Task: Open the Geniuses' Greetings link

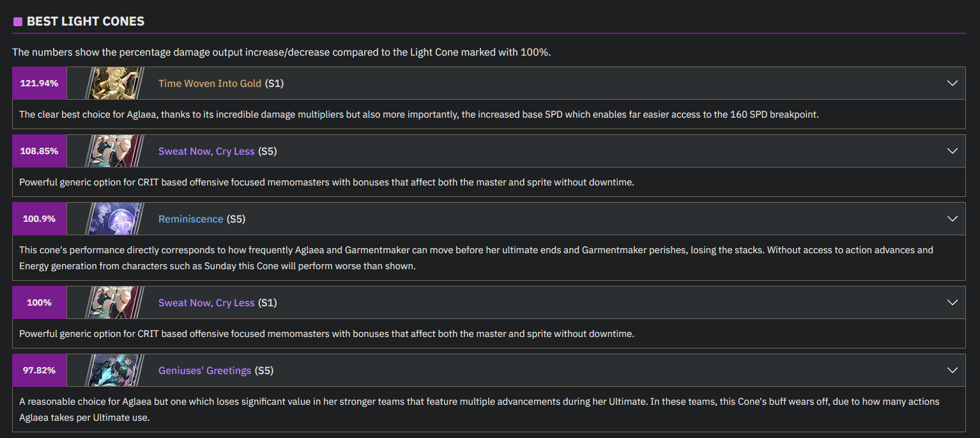Action: (205, 370)
